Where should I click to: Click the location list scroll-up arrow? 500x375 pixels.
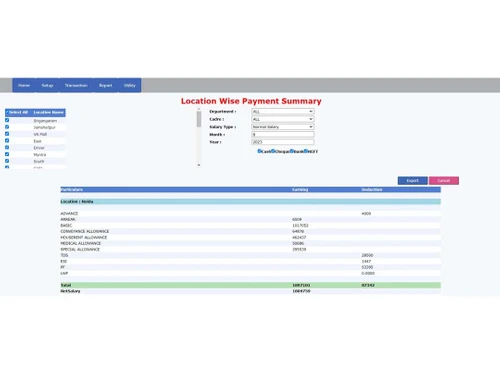tap(199, 109)
